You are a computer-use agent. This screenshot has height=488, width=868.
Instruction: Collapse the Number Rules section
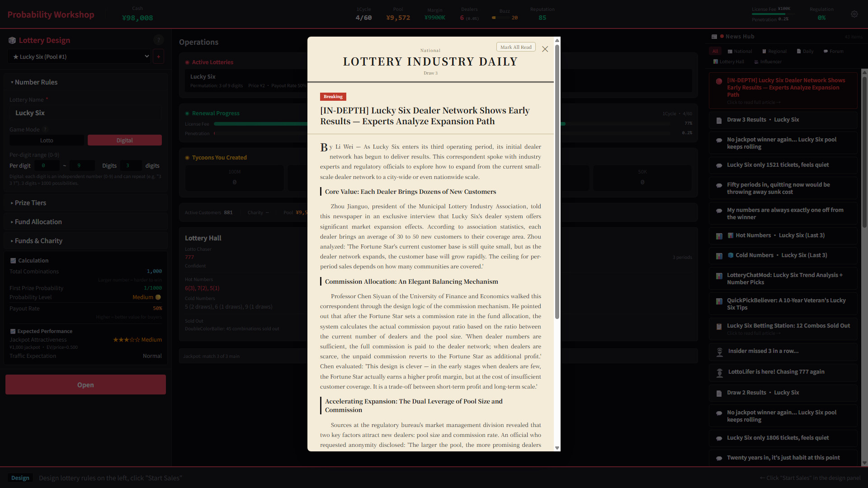[x=86, y=82]
